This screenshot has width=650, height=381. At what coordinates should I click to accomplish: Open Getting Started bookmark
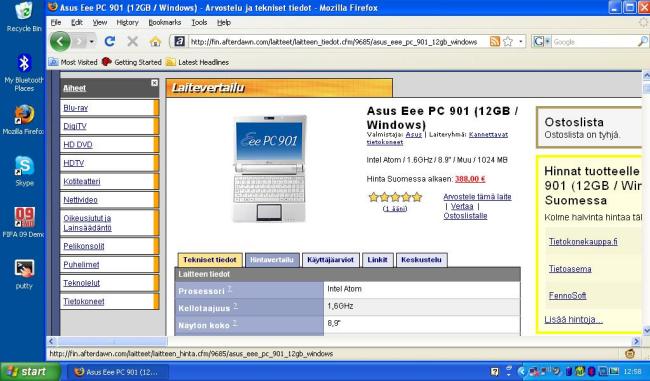point(132,62)
